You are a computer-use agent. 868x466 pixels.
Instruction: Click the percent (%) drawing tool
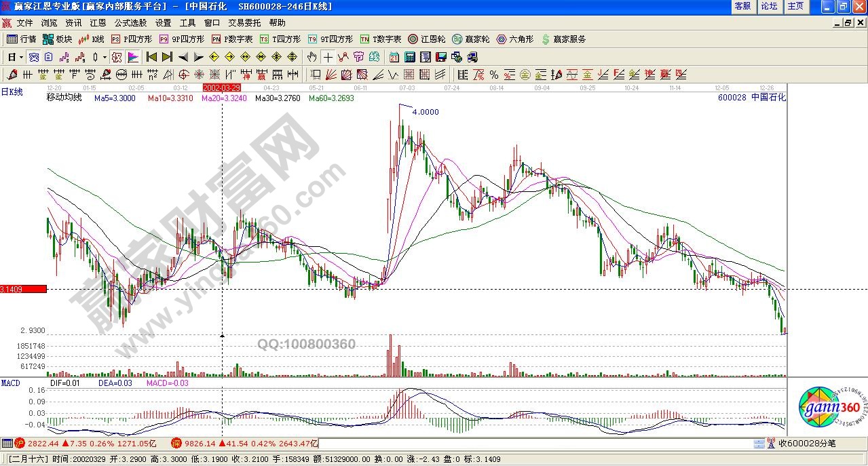pyautogui.click(x=494, y=75)
